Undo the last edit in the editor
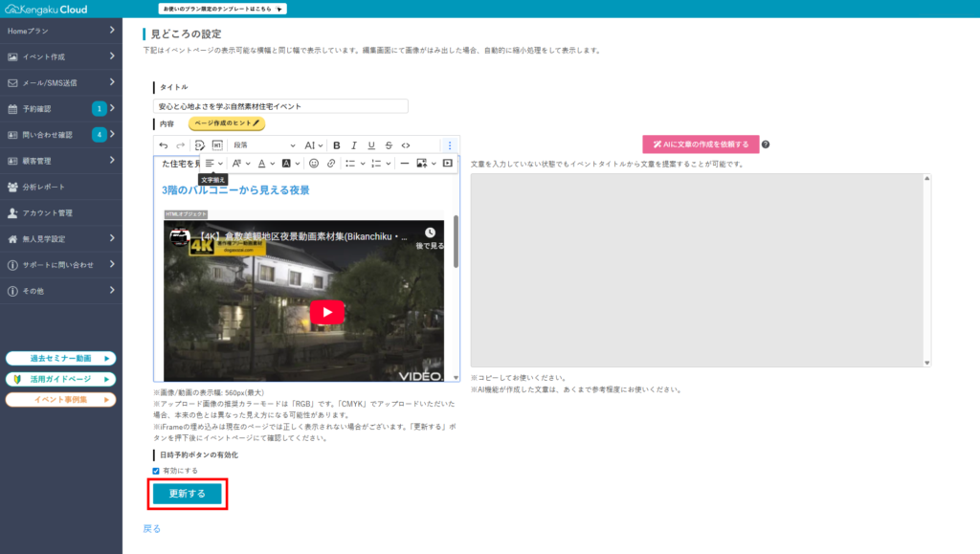 (163, 144)
